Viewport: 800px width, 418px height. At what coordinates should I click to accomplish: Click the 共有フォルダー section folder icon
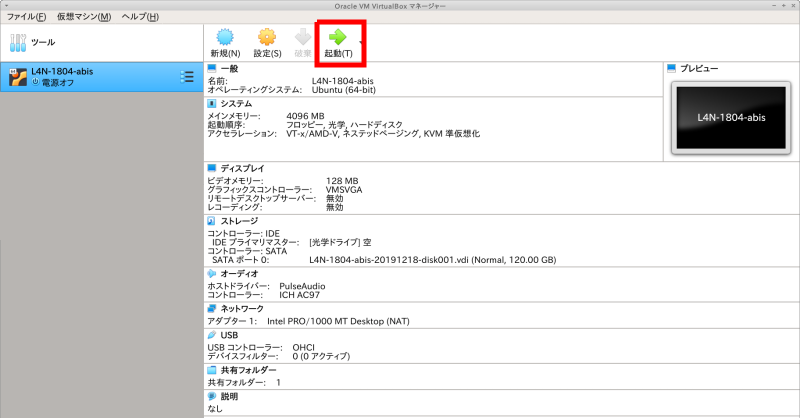(x=212, y=370)
